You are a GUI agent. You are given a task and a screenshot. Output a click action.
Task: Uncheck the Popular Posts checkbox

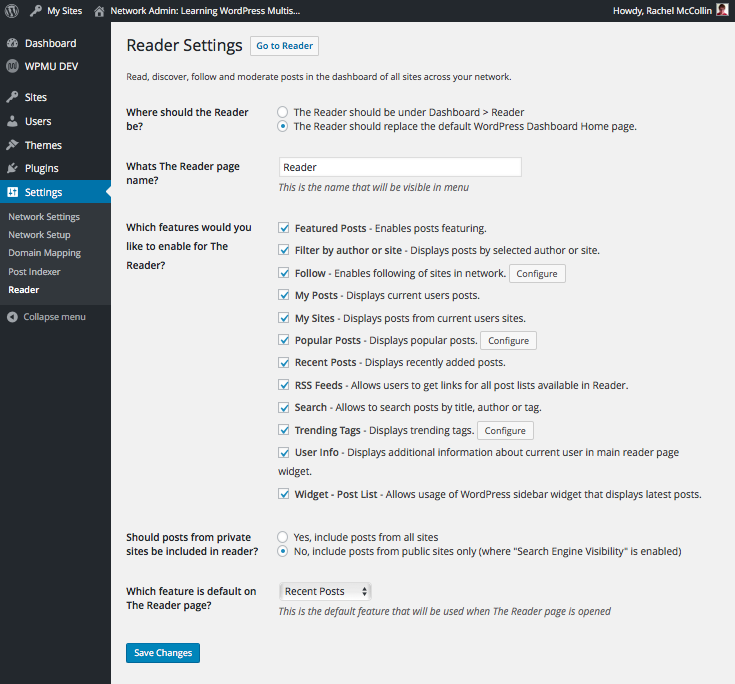(284, 340)
